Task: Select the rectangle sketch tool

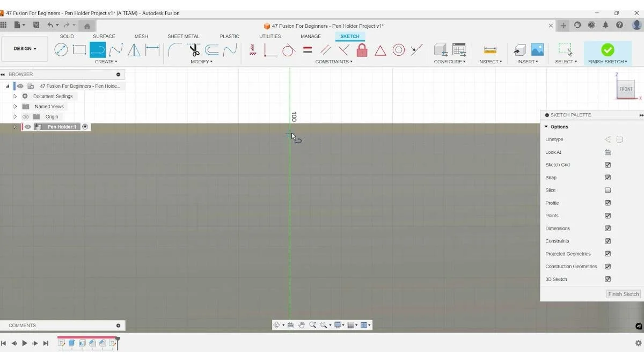Action: click(79, 50)
